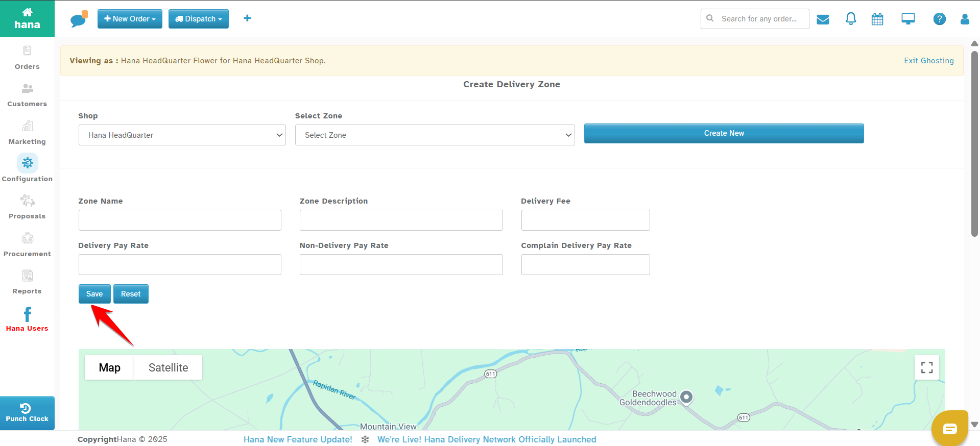Click the Zone Description input
Image resolution: width=980 pixels, height=446 pixels.
[401, 220]
